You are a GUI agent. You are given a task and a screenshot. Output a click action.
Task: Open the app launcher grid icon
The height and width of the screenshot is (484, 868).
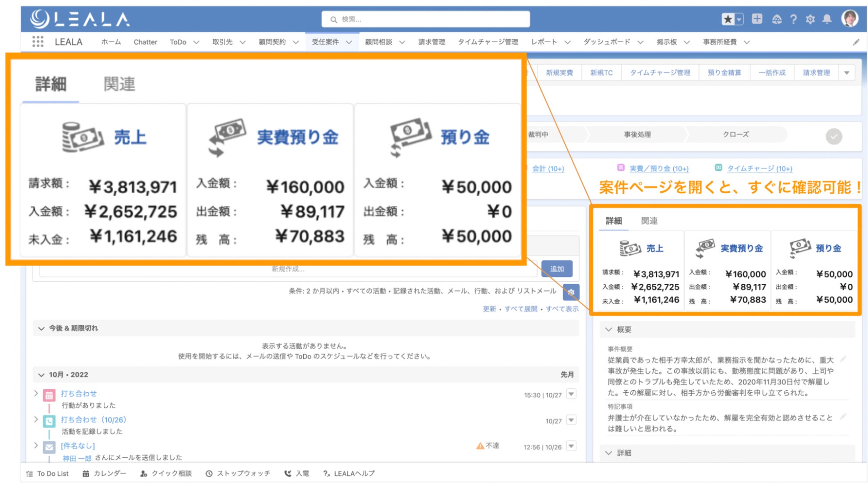[38, 42]
